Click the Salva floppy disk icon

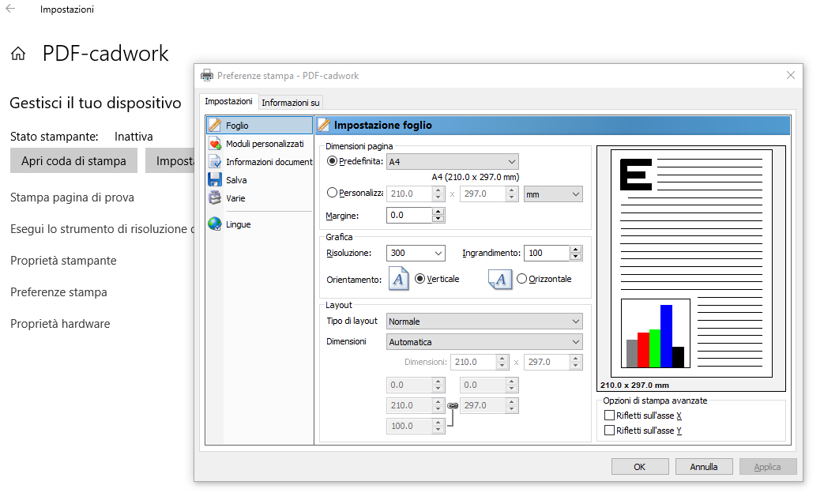tap(214, 180)
